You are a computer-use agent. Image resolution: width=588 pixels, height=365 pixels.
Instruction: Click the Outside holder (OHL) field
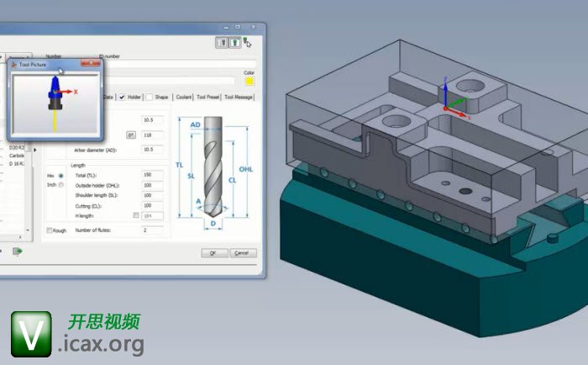(152, 186)
